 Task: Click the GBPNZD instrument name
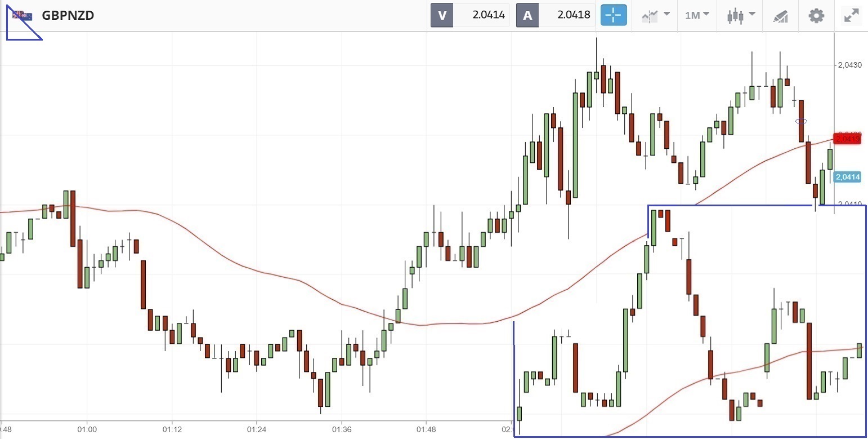click(x=68, y=15)
